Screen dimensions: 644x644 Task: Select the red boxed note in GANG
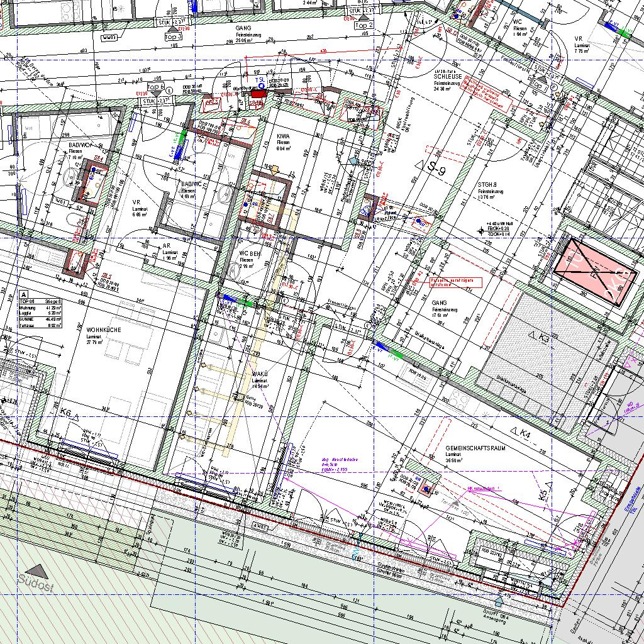point(456,282)
